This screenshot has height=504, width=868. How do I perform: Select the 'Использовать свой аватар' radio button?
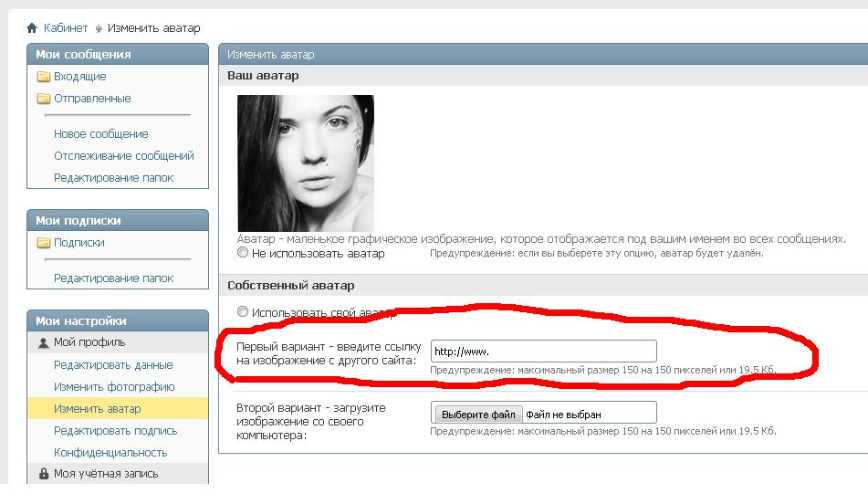point(243,312)
